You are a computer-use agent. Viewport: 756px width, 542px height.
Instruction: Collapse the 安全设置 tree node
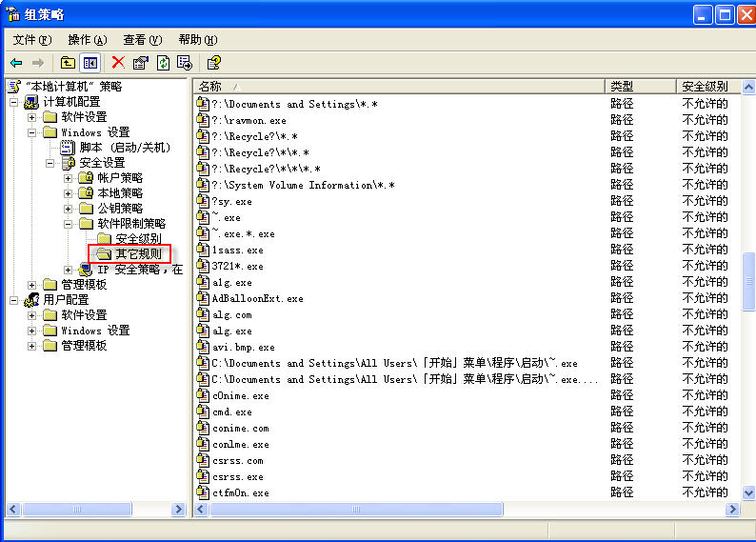point(50,164)
